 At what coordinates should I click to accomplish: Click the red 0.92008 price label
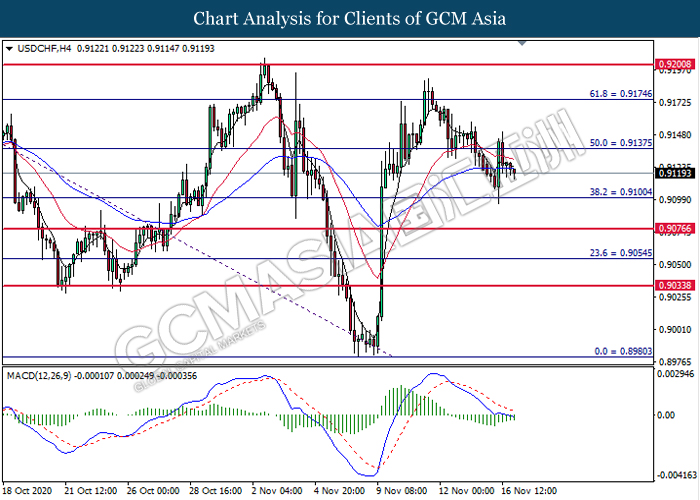(675, 64)
